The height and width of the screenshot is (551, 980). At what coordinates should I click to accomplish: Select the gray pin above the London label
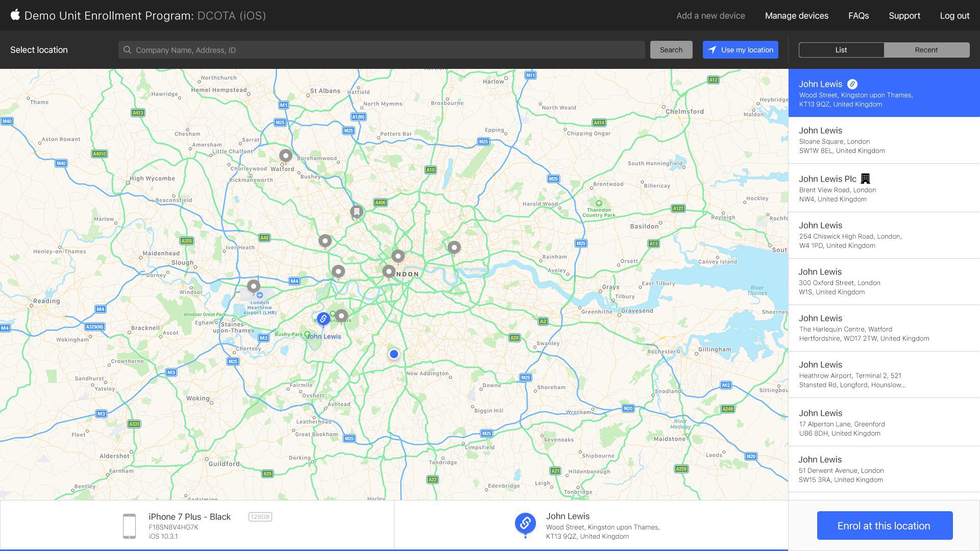[x=398, y=256]
